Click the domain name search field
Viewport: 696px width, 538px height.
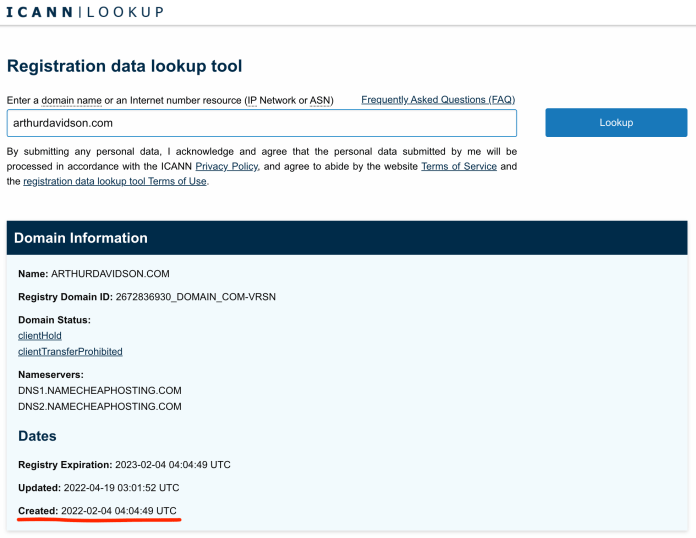pos(261,123)
